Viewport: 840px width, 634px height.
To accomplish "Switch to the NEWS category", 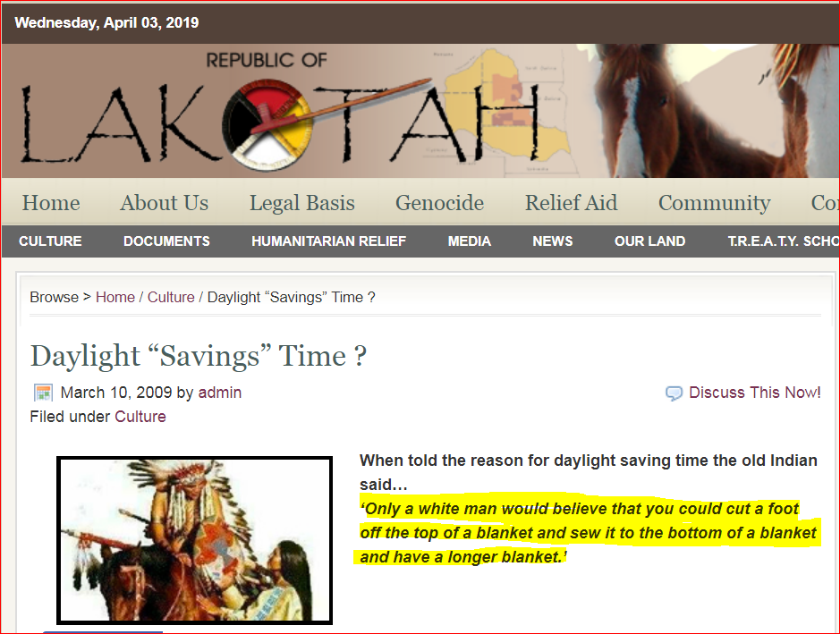I will pyautogui.click(x=552, y=241).
